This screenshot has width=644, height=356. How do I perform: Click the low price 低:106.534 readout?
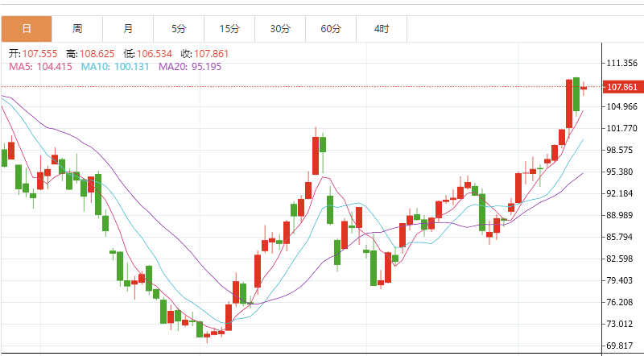point(148,54)
